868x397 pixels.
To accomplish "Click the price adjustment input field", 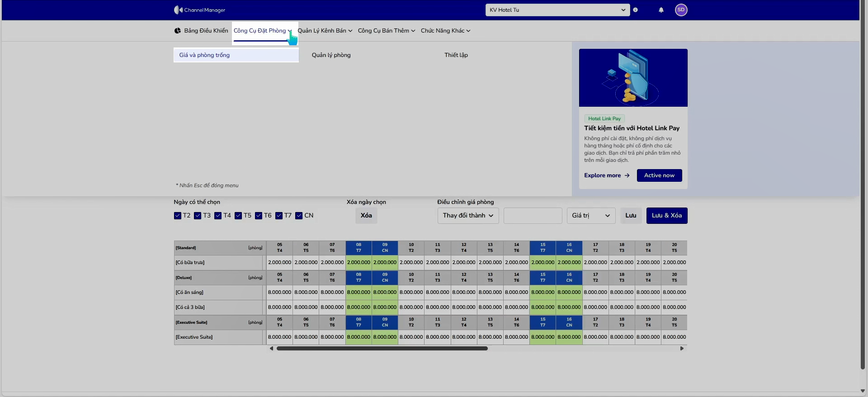I will tap(533, 216).
